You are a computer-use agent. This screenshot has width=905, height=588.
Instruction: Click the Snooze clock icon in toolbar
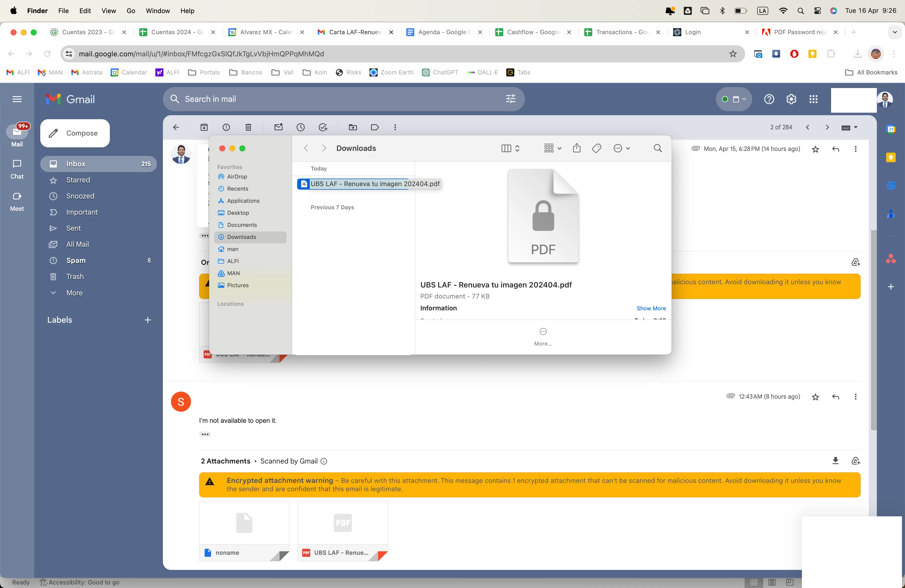(x=300, y=128)
